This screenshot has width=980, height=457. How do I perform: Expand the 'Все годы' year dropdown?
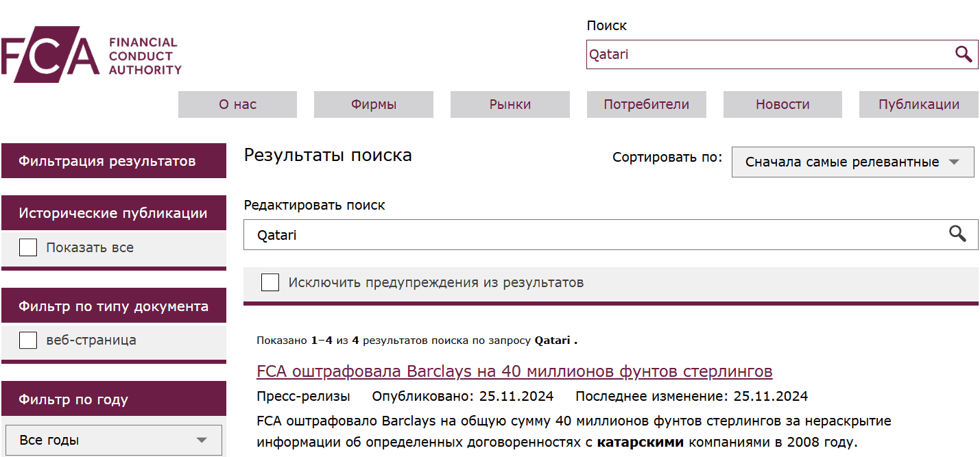point(113,440)
